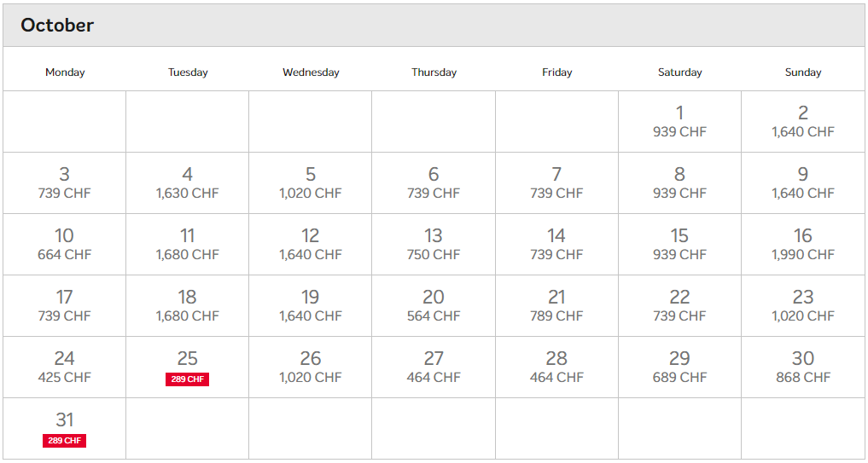Pick October 24 at 425 CHF

pos(64,367)
